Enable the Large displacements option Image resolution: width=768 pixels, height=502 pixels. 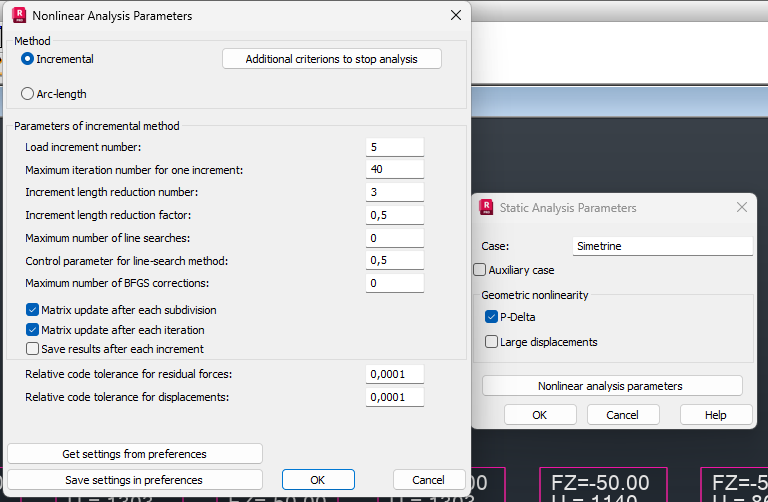tap(491, 342)
